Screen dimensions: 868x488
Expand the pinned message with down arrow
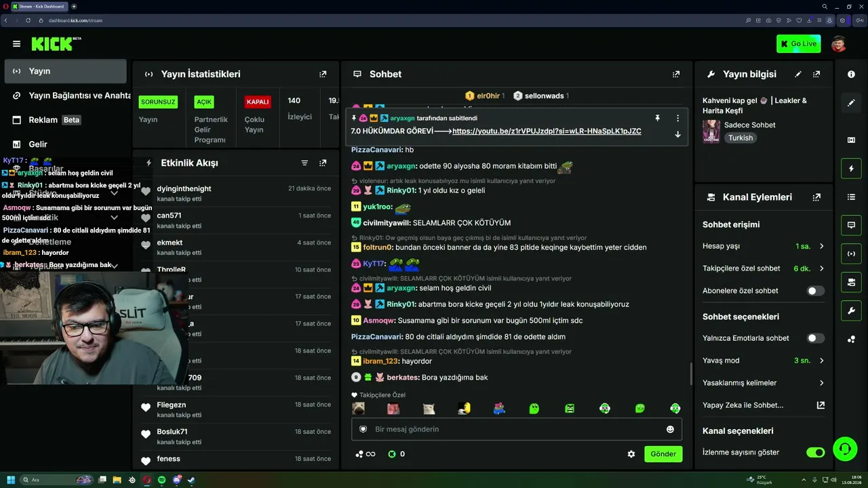click(677, 134)
